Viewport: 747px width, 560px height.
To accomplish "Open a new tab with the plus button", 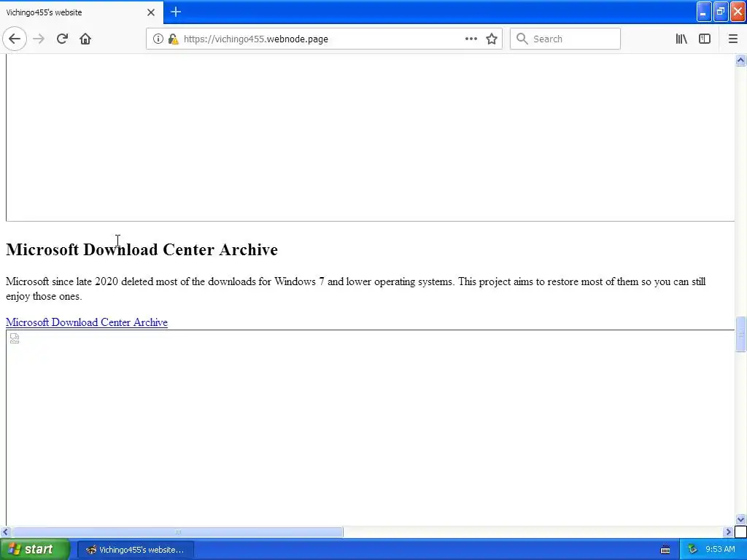I will pyautogui.click(x=176, y=12).
